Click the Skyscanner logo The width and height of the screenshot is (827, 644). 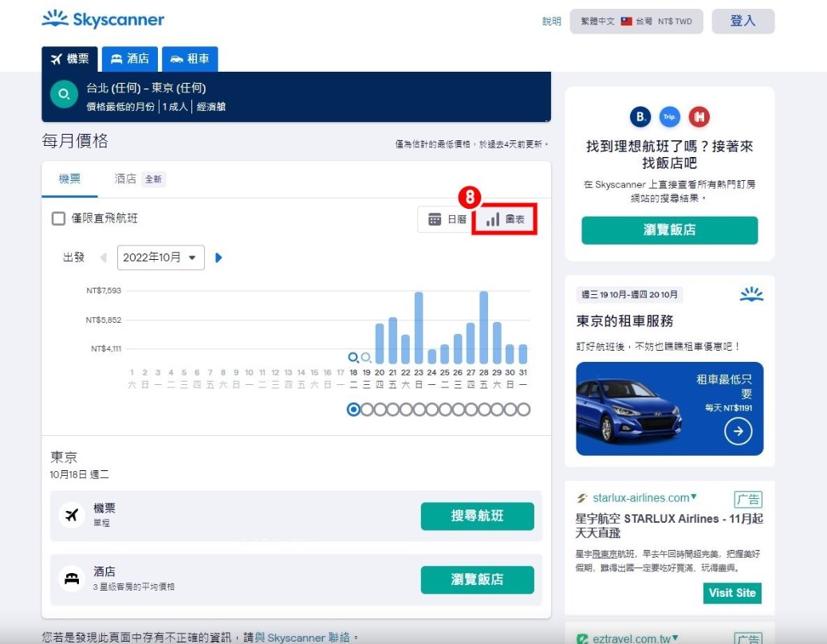point(103,20)
